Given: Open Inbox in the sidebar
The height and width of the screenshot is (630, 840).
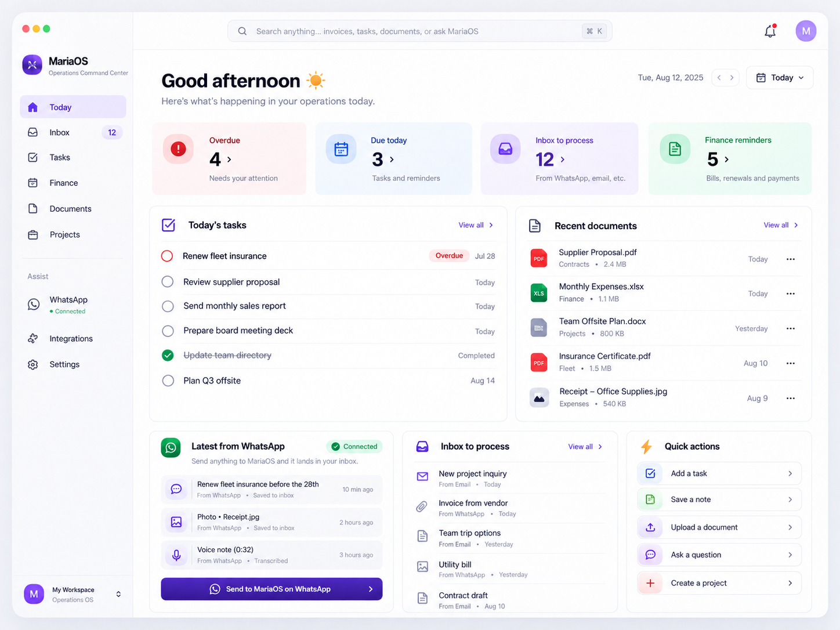Looking at the screenshot, I should point(73,132).
